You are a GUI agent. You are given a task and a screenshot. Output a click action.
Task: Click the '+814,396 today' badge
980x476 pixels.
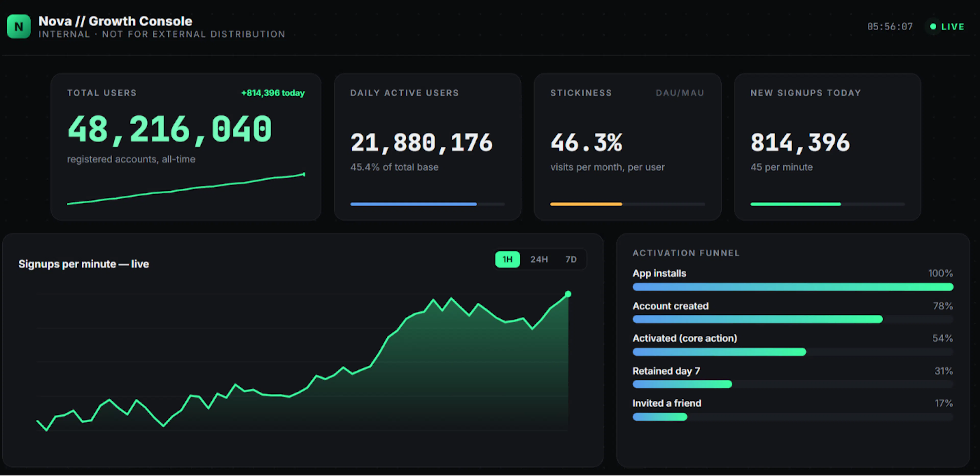pyautogui.click(x=273, y=93)
